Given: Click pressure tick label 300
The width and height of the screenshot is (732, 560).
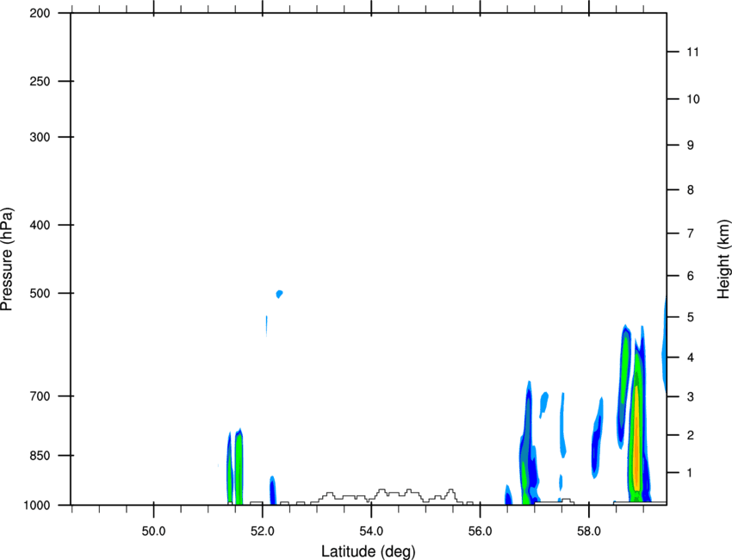Looking at the screenshot, I should [40, 137].
